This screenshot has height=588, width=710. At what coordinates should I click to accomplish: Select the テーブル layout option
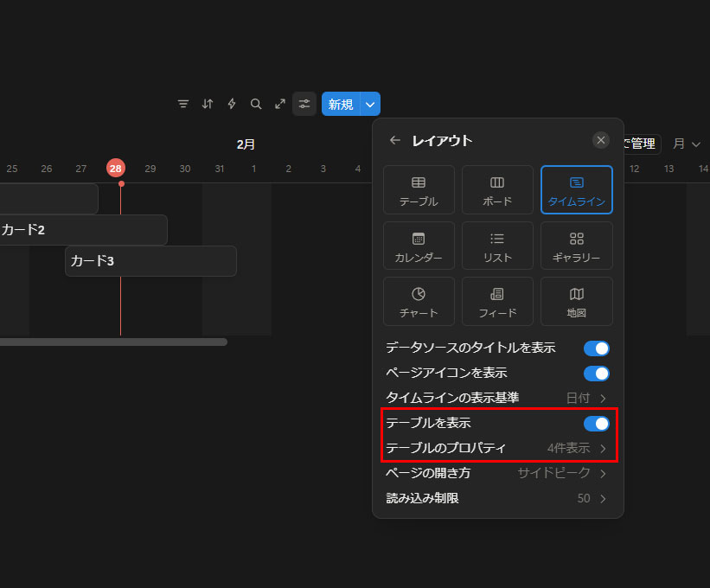click(419, 190)
